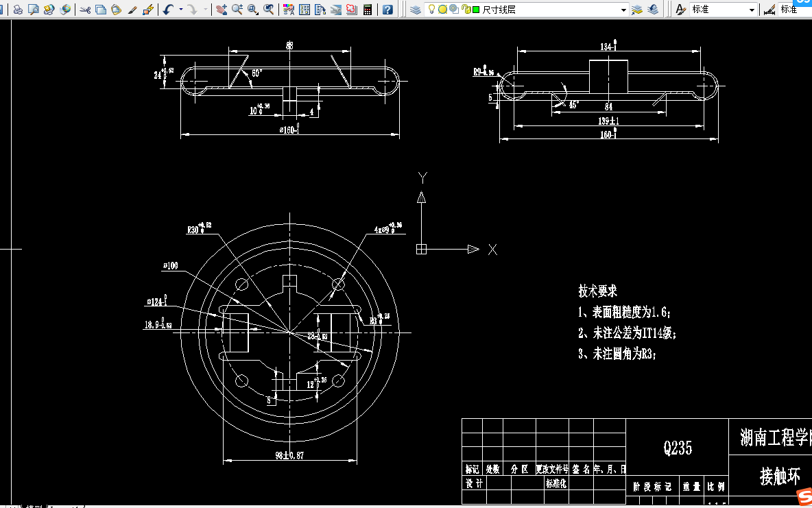Click the Help question mark button
The width and height of the screenshot is (812, 508).
pyautogui.click(x=387, y=10)
